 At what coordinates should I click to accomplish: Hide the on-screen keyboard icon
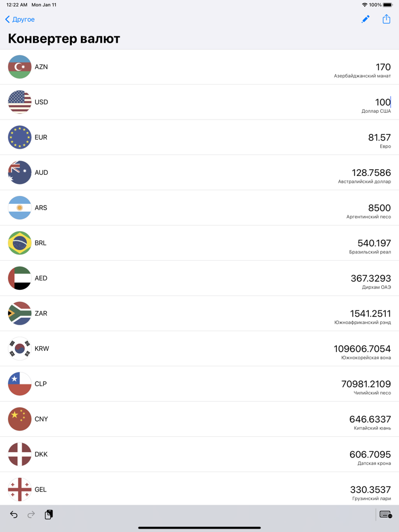(386, 515)
